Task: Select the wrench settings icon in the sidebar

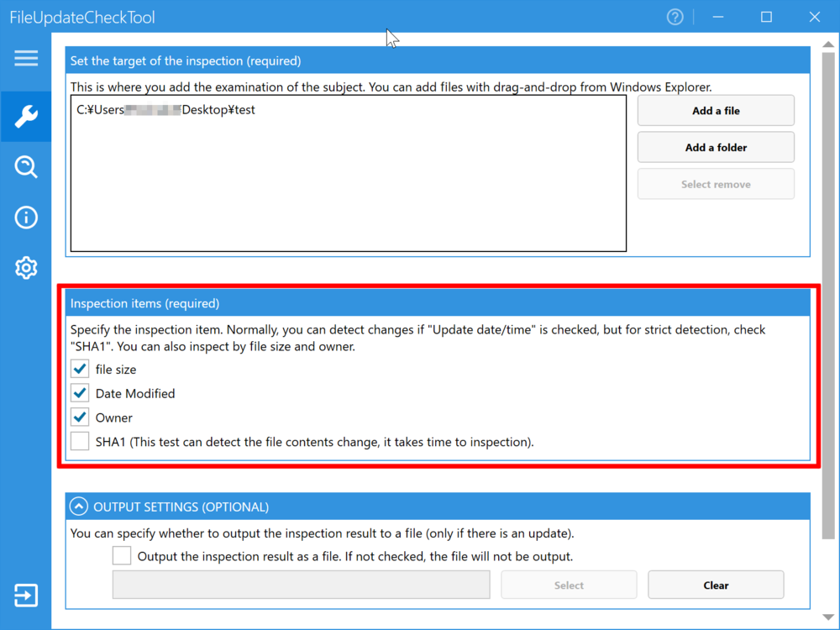Action: [x=26, y=117]
